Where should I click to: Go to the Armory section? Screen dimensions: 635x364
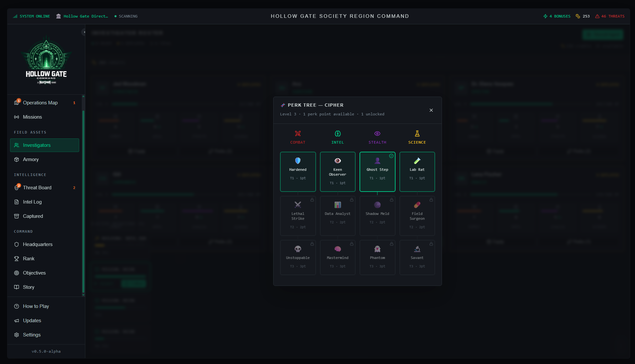tap(44, 159)
